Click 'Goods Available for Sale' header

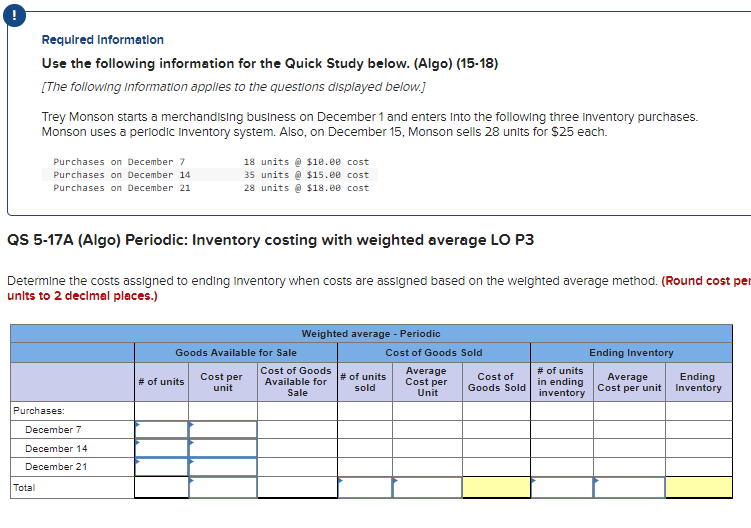236,353
